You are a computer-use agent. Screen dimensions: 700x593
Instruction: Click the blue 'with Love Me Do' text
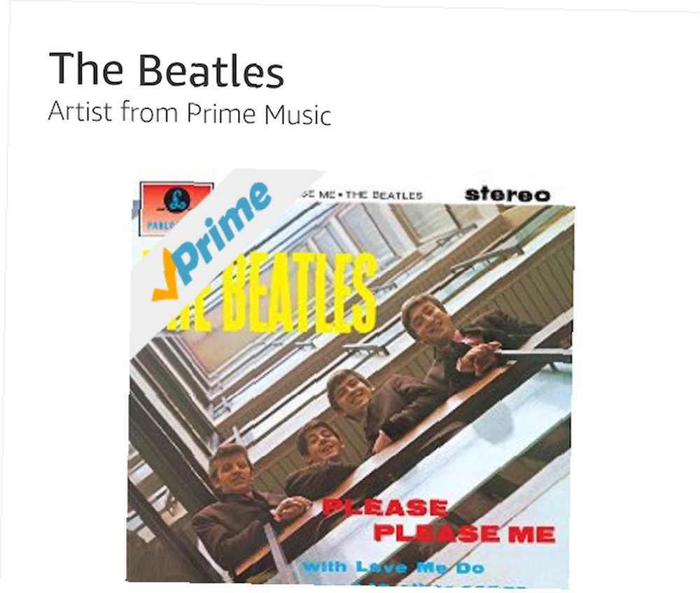[x=393, y=568]
